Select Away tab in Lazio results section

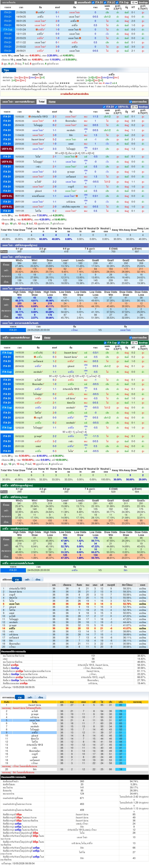(47, 337)
